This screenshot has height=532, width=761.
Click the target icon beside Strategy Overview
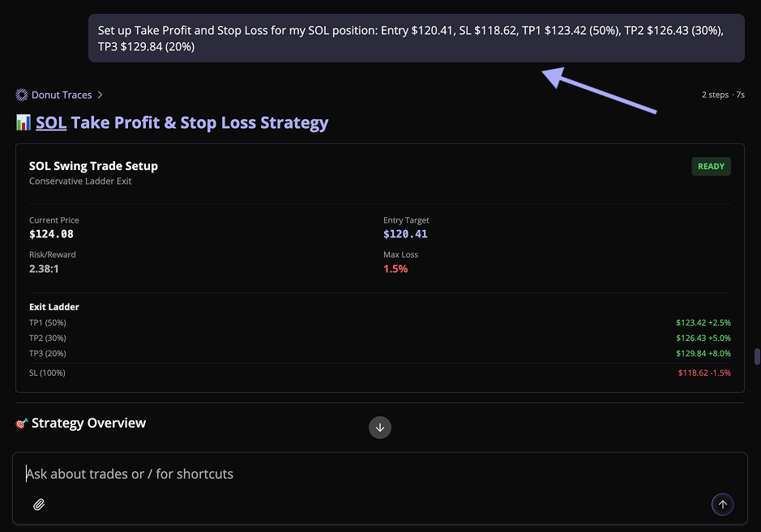click(22, 423)
